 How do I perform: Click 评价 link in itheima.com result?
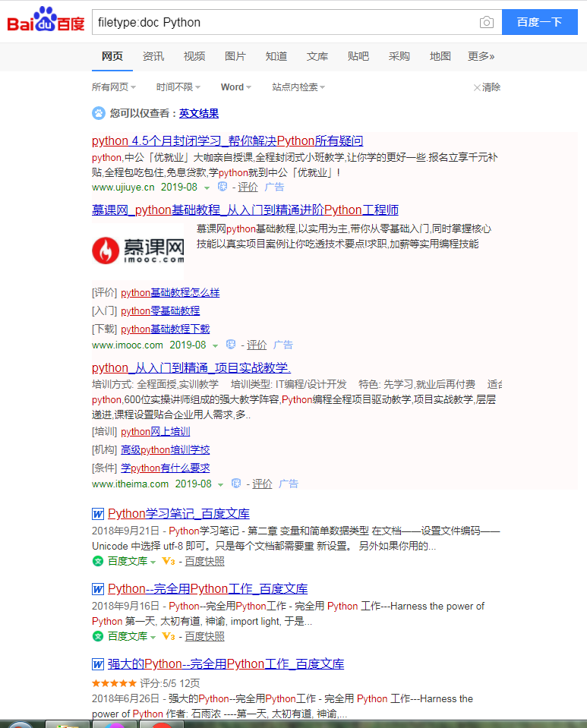pos(262,484)
